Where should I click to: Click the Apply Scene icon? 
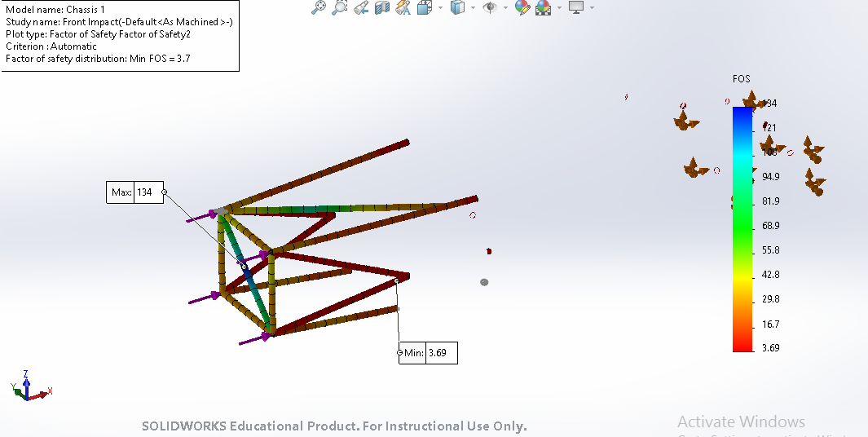click(544, 7)
